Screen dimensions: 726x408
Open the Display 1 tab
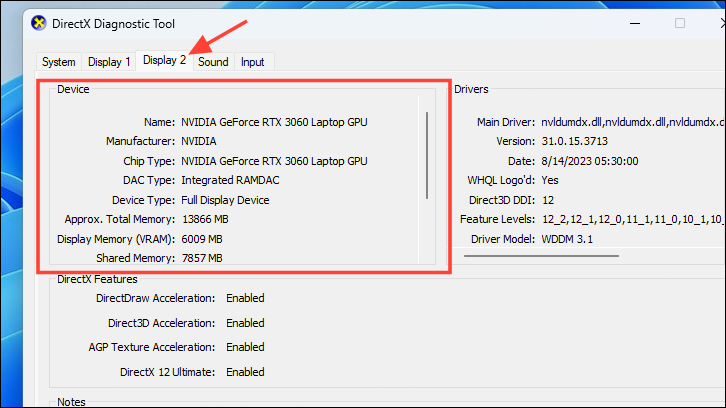click(x=109, y=62)
